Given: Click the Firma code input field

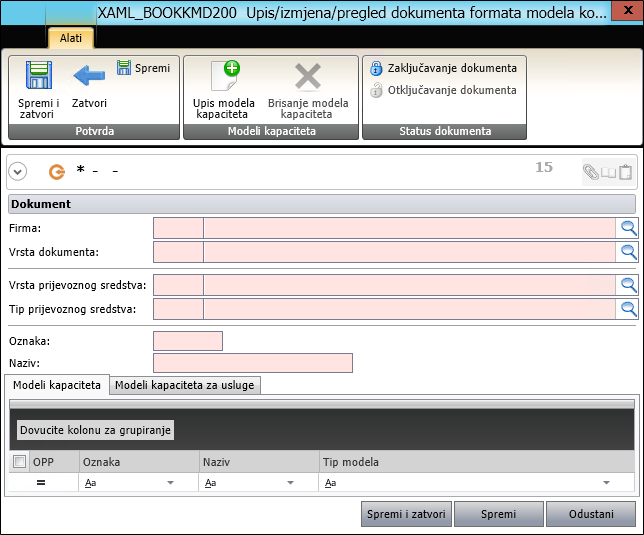Looking at the screenshot, I should tap(178, 228).
